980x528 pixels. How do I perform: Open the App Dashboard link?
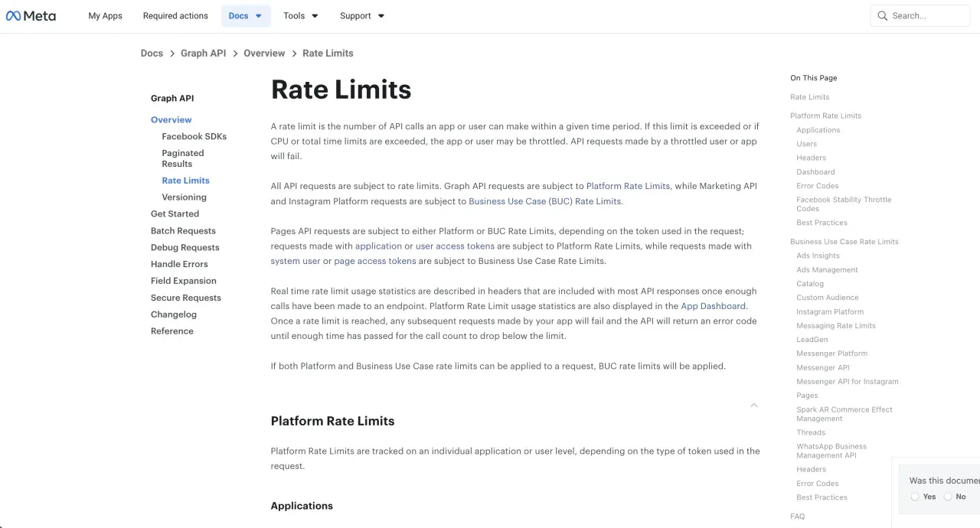(713, 306)
